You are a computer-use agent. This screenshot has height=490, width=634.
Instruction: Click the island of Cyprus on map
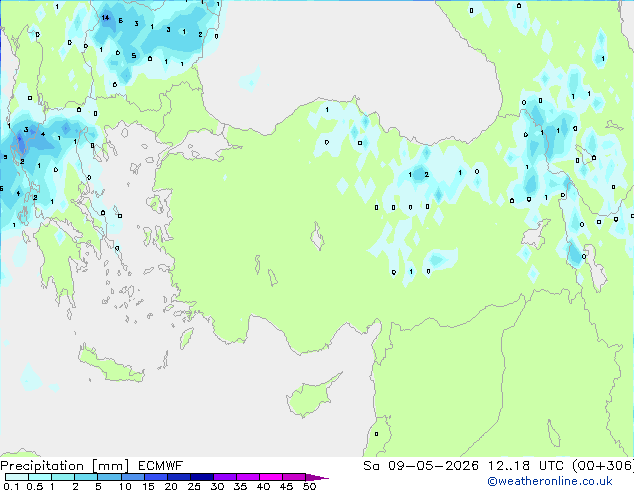[309, 397]
